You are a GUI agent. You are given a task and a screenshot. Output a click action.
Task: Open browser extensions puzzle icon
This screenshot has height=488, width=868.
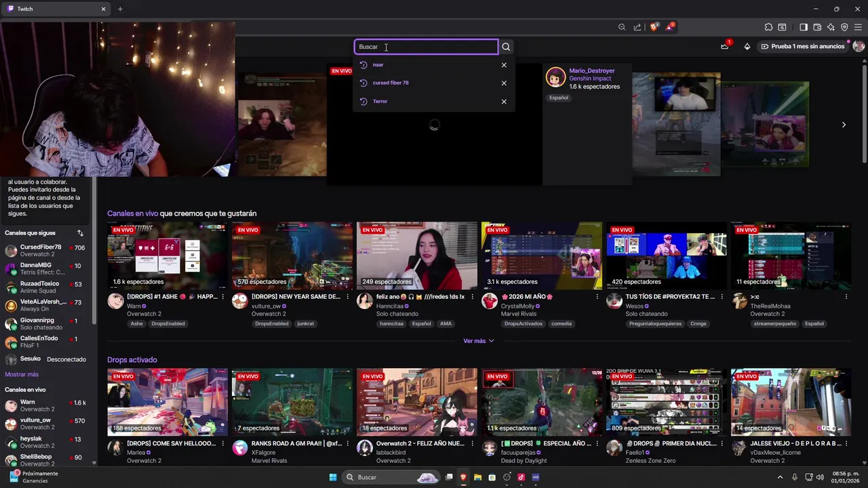click(x=768, y=27)
